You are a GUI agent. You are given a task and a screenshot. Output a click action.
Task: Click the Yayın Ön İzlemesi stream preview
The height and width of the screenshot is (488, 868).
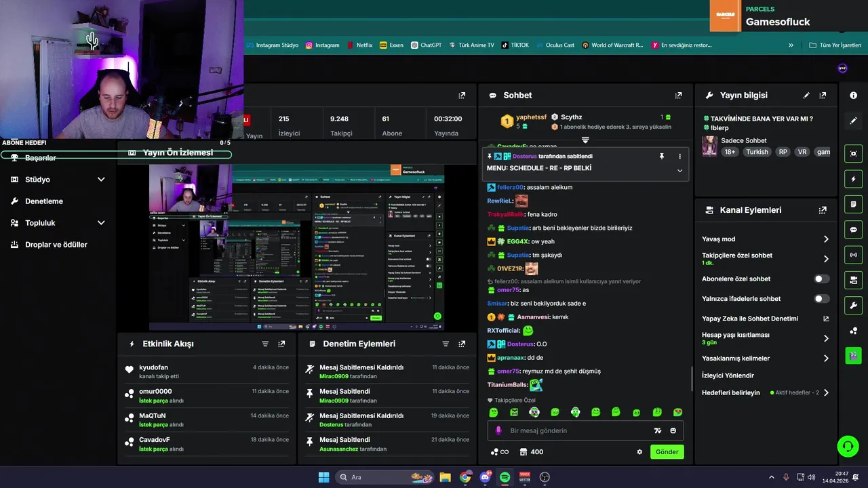pyautogui.click(x=296, y=247)
